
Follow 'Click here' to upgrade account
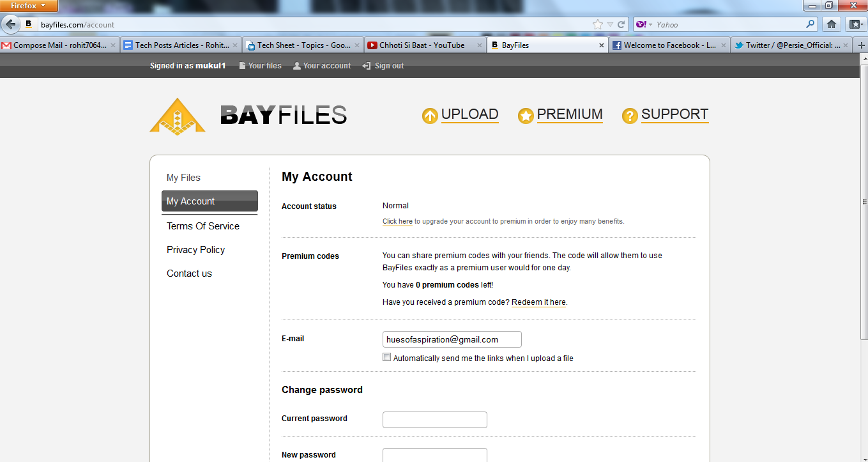pos(397,222)
